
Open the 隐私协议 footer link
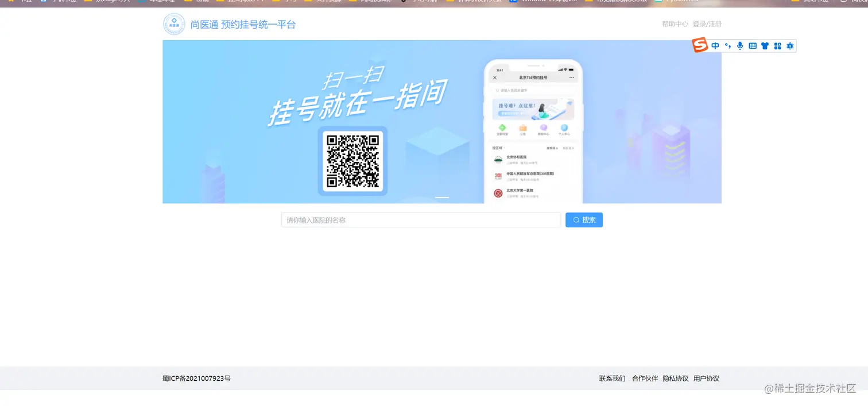click(676, 378)
